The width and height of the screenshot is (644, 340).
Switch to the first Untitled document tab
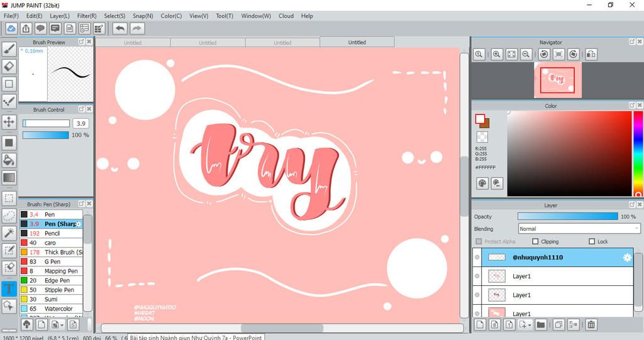[x=133, y=43]
